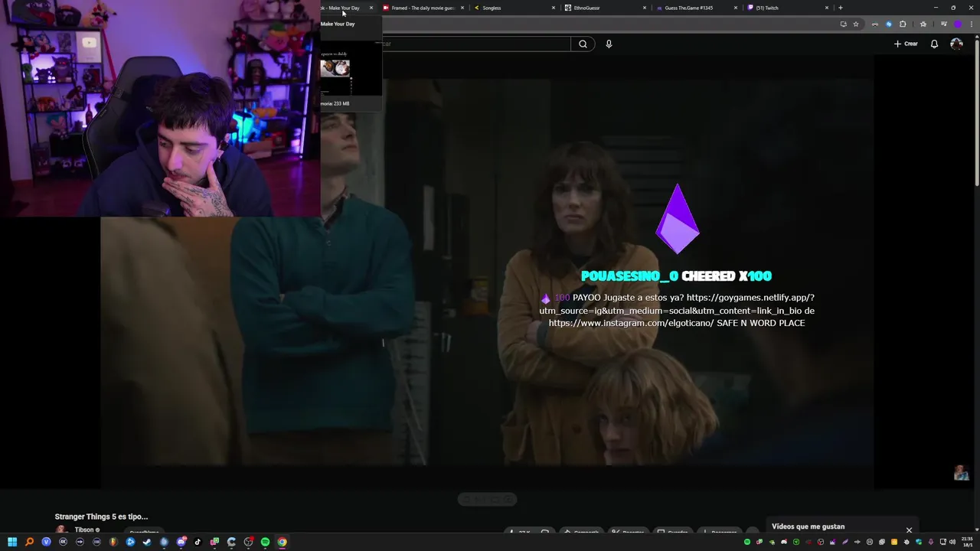Click the install/cast icon in address bar

[x=843, y=24]
